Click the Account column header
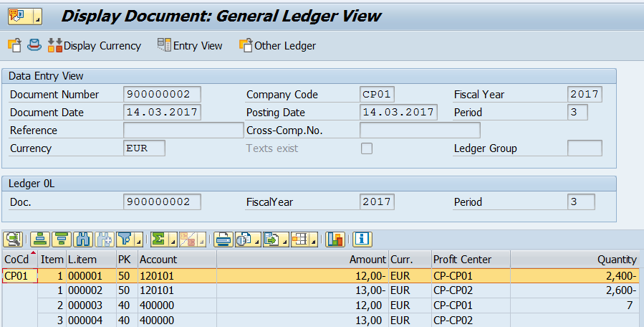This screenshot has width=644, height=327. tap(177, 260)
